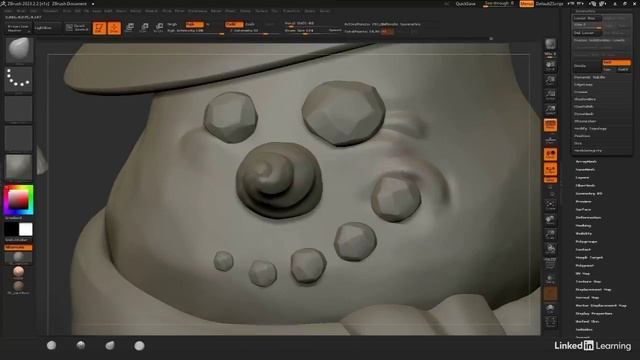Expand the Dynamic Subdiv section
This screenshot has height=360, width=640.
pyautogui.click(x=590, y=77)
